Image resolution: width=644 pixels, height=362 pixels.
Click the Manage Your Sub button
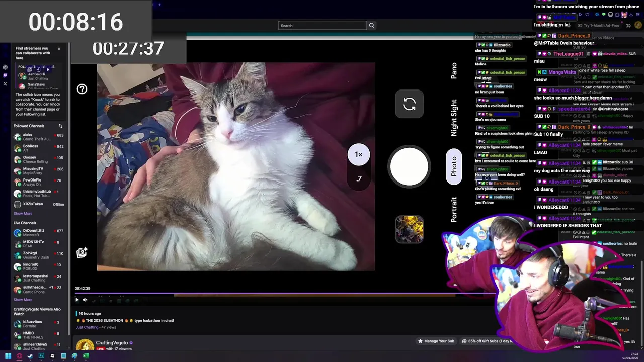point(436,341)
